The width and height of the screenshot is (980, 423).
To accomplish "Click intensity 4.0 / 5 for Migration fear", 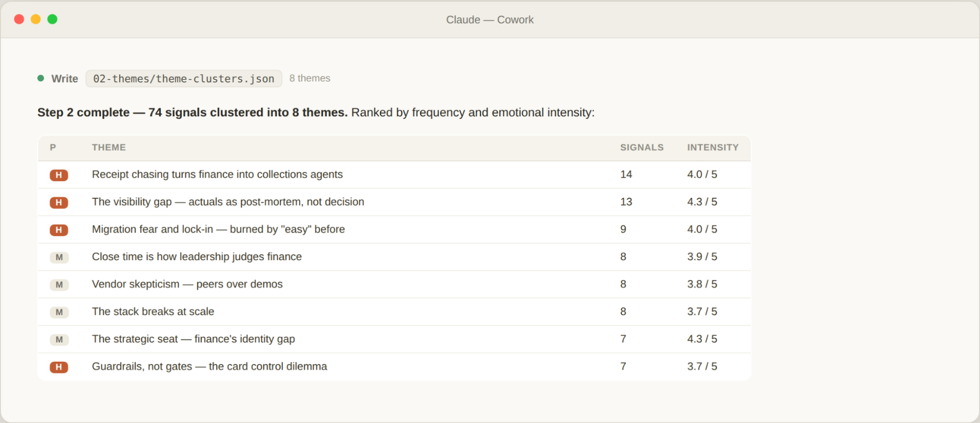I will tap(702, 229).
